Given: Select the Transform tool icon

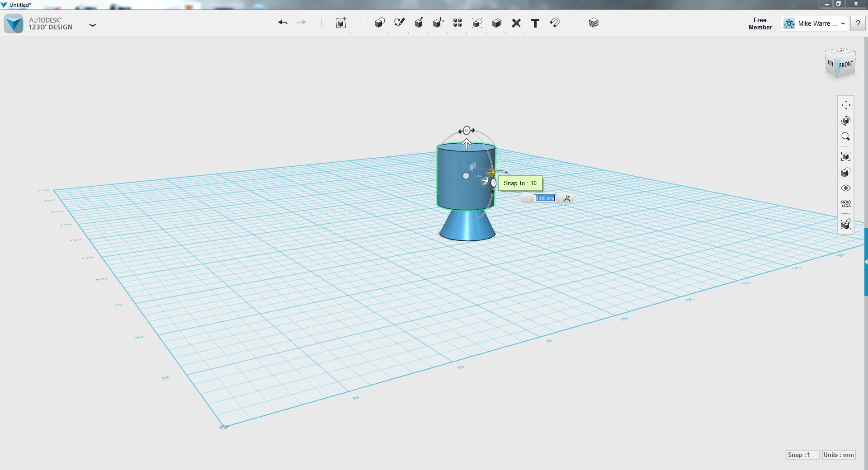Looking at the screenshot, I should (341, 23).
